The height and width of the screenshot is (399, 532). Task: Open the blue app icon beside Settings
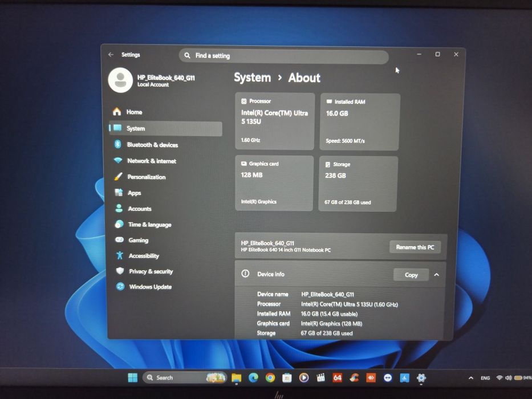404,377
